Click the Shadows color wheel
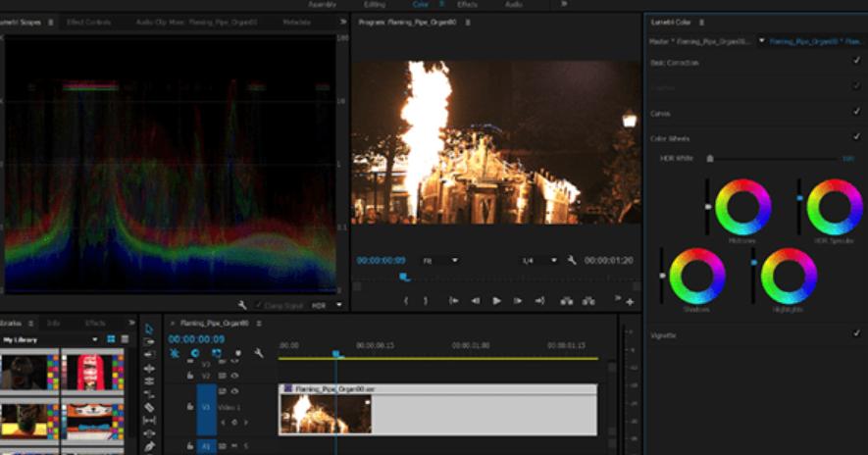 click(x=697, y=276)
